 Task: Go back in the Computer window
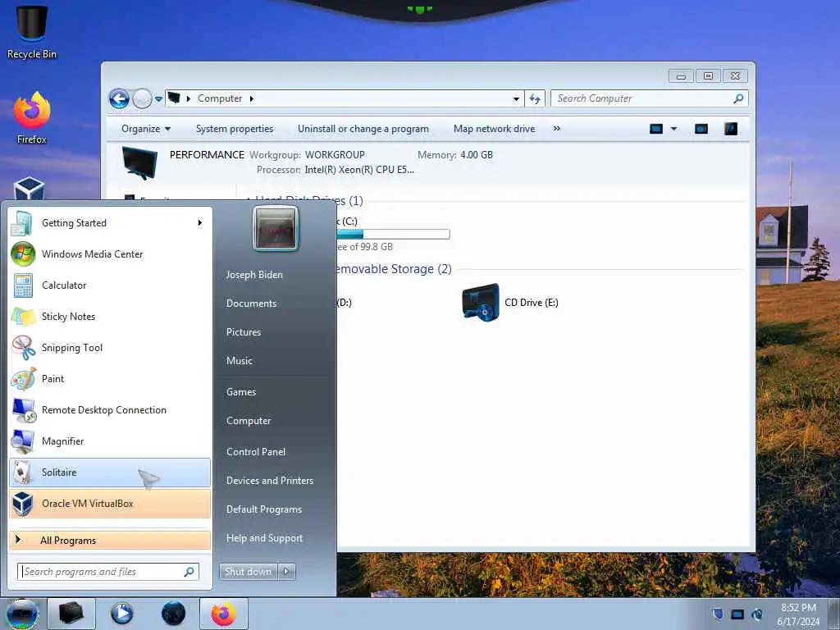click(120, 98)
